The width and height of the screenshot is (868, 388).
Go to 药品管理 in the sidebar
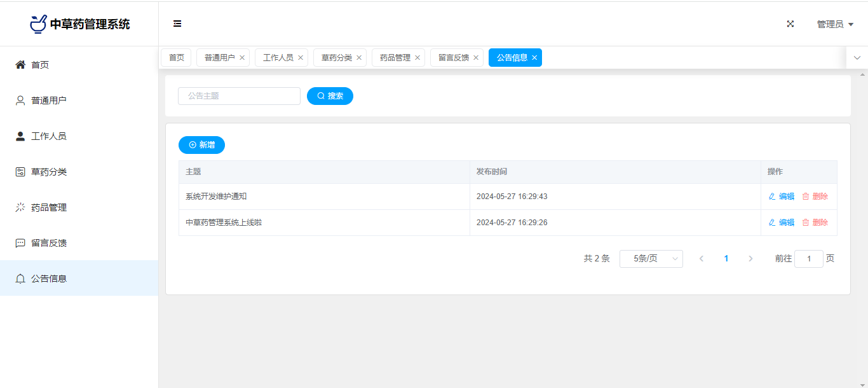pos(48,207)
